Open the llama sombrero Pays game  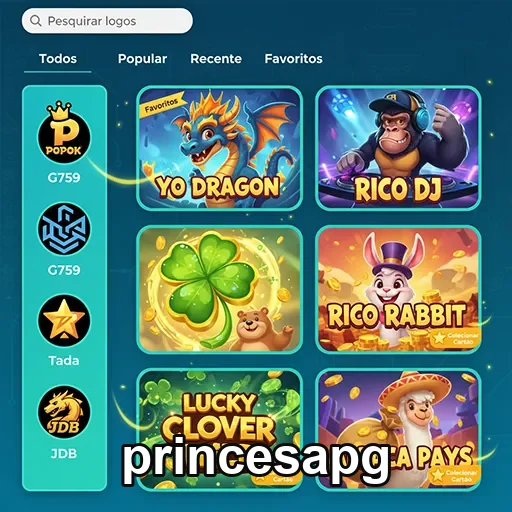[x=398, y=429]
